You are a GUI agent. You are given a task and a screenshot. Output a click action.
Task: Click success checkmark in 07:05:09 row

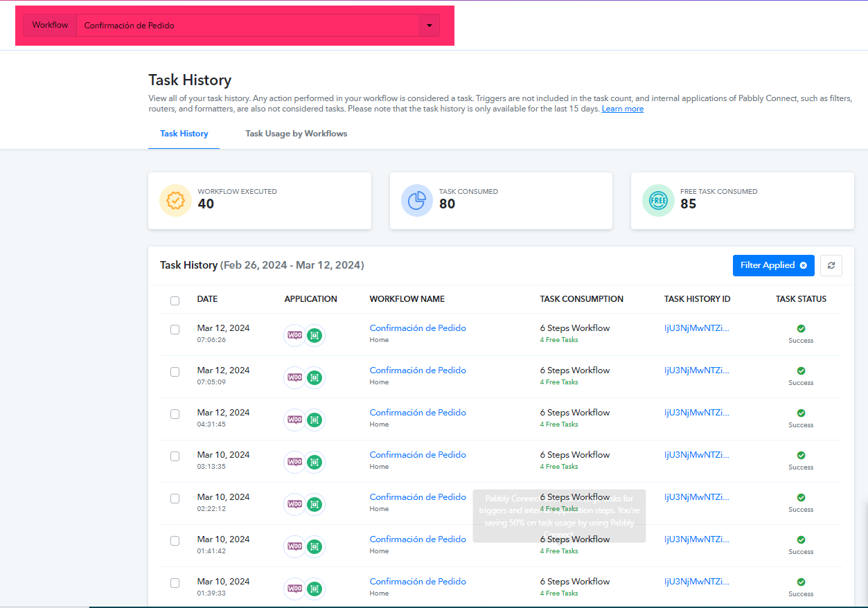coord(801,371)
